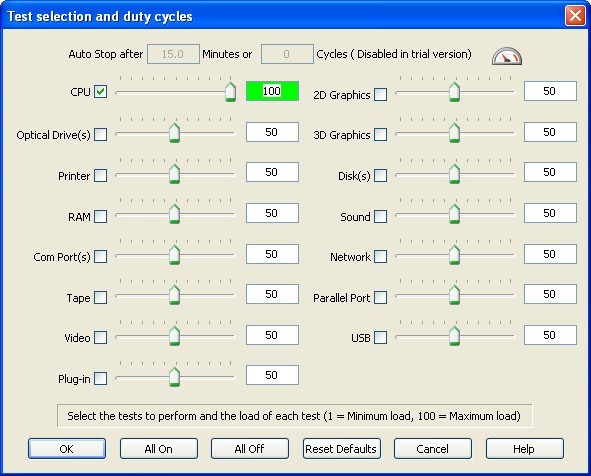This screenshot has width=591, height=476.
Task: Click Reset Defaults button
Action: [341, 448]
